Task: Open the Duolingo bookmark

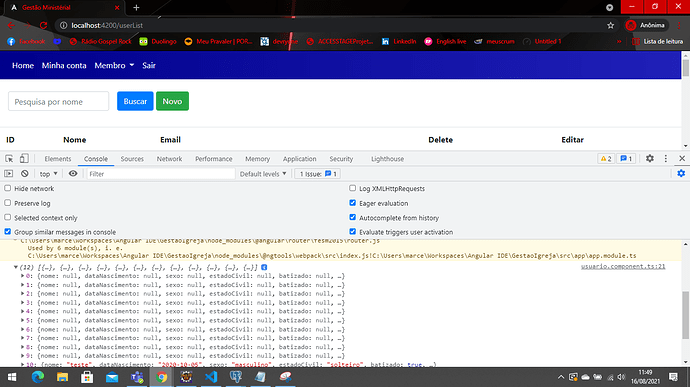Action: (x=158, y=41)
